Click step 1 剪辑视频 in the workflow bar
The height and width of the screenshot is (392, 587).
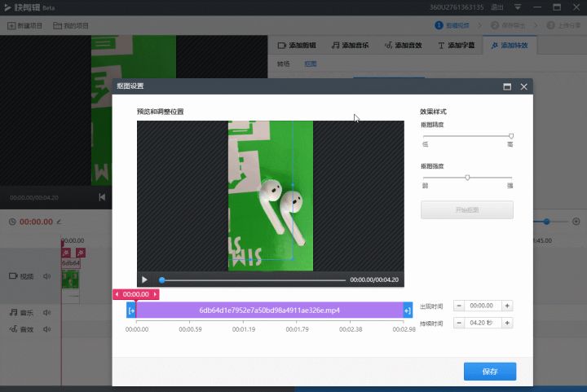click(452, 25)
